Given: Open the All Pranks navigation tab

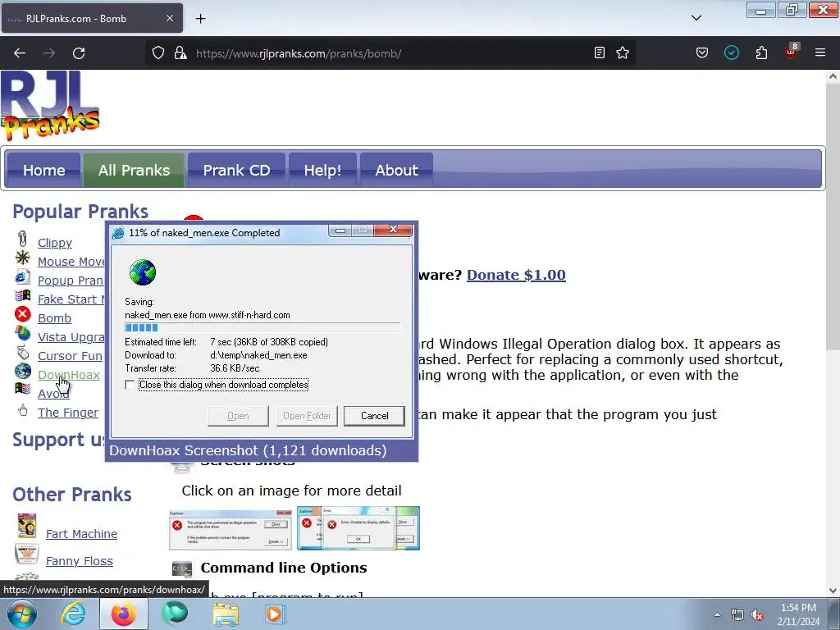Looking at the screenshot, I should (134, 170).
